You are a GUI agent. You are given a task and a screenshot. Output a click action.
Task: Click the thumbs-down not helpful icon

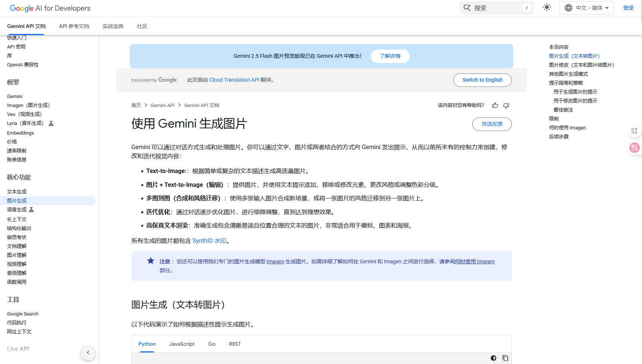506,106
